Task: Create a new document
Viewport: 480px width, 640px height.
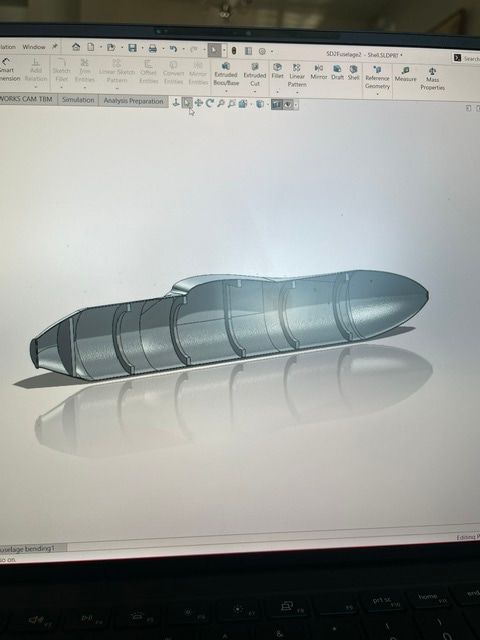Action: [91, 47]
